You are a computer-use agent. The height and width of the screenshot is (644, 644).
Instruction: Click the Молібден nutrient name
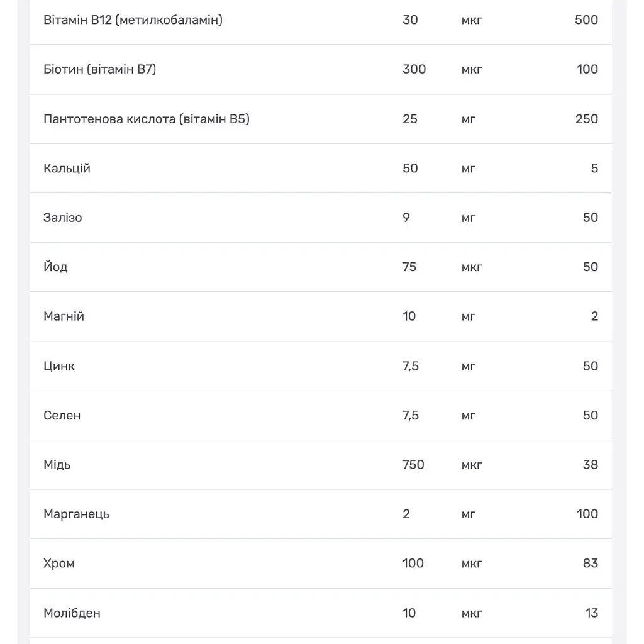click(72, 613)
